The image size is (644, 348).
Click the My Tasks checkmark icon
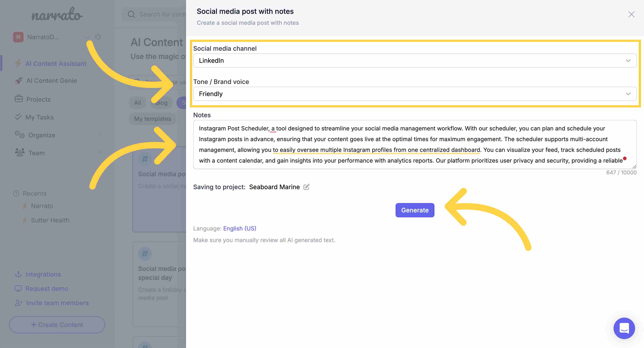tap(18, 117)
